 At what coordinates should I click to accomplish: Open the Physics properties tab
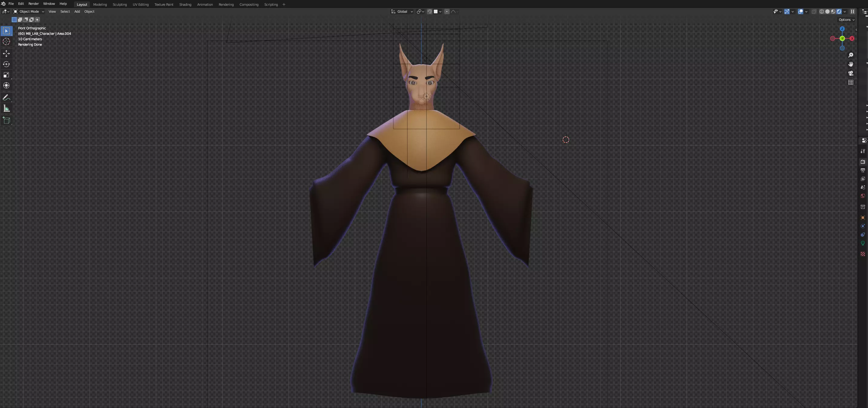coord(863,226)
